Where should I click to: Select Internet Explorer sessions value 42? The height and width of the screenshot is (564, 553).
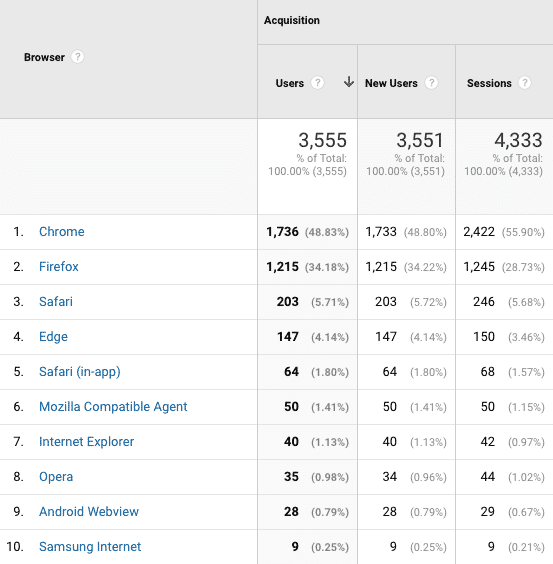(488, 441)
